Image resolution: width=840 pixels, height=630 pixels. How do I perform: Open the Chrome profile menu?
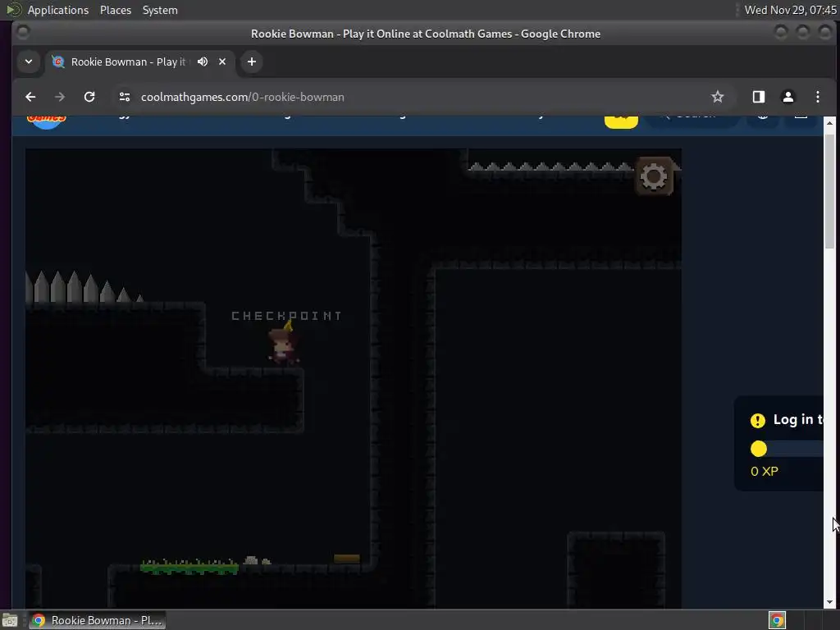coord(788,97)
